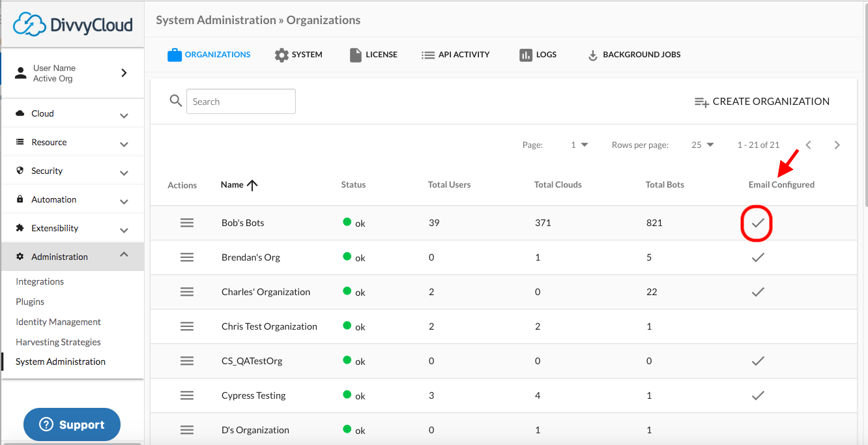Open actions menu for CS_QATestOrg
868x445 pixels.
pos(187,361)
